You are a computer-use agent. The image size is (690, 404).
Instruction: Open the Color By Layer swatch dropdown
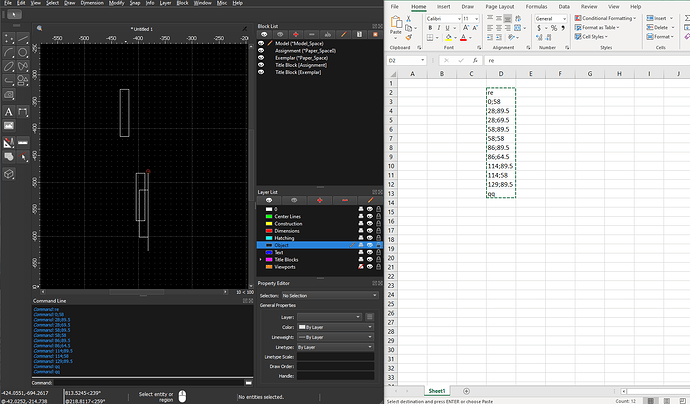coord(335,327)
